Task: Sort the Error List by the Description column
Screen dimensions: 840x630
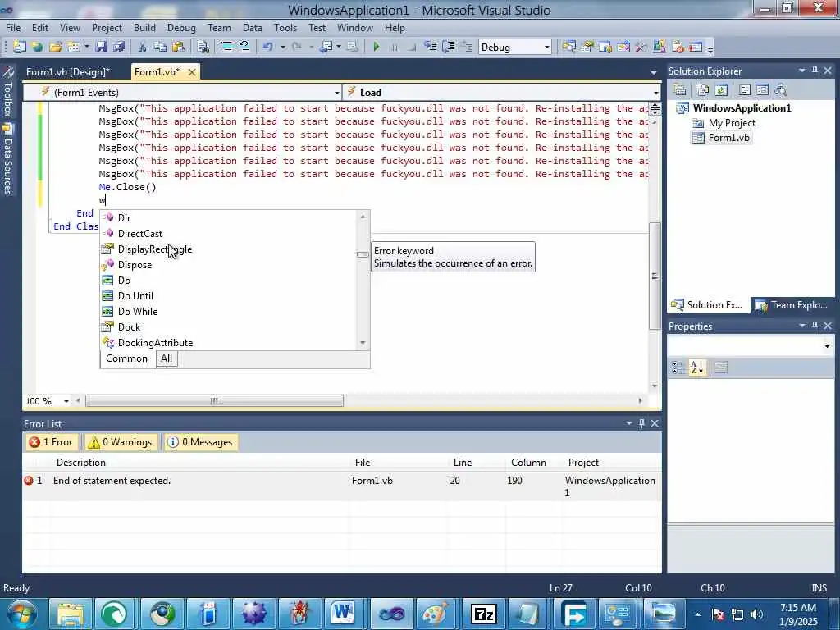Action: [81, 463]
